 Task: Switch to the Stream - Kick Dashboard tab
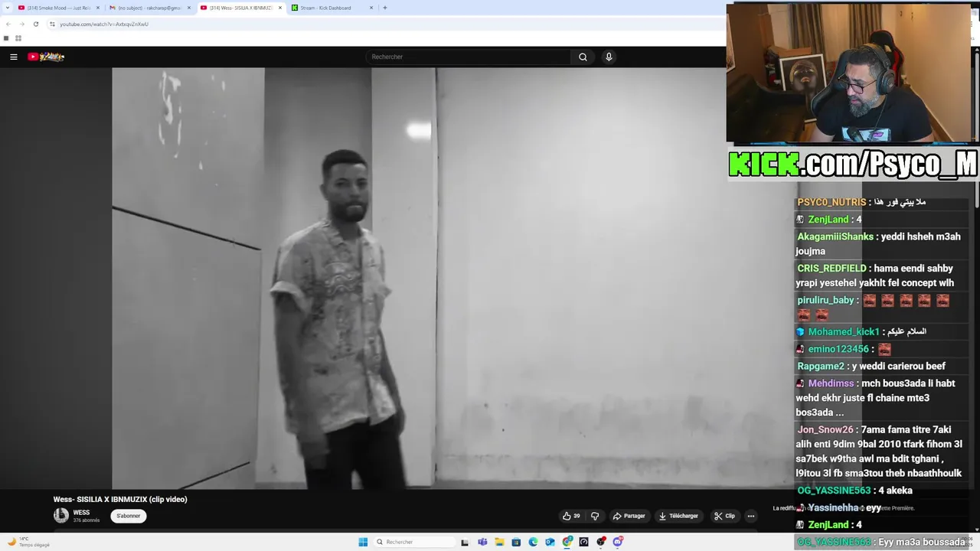coord(332,8)
